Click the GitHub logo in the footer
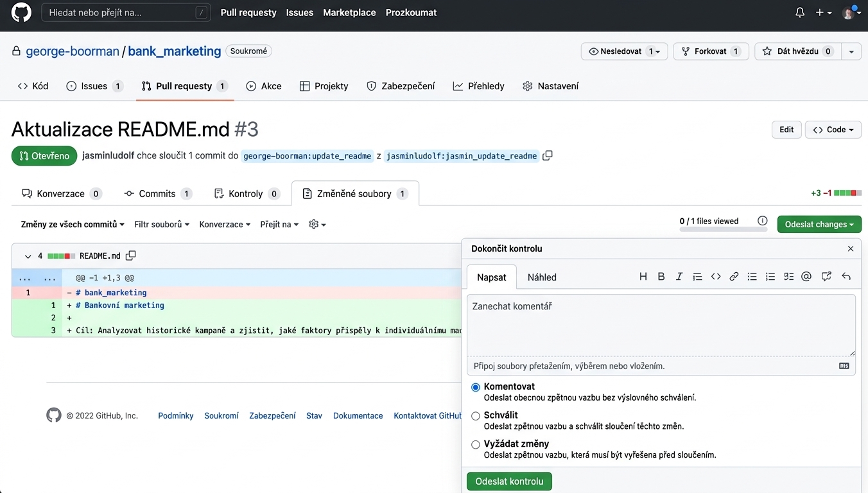The width and height of the screenshot is (868, 493). pyautogui.click(x=54, y=415)
